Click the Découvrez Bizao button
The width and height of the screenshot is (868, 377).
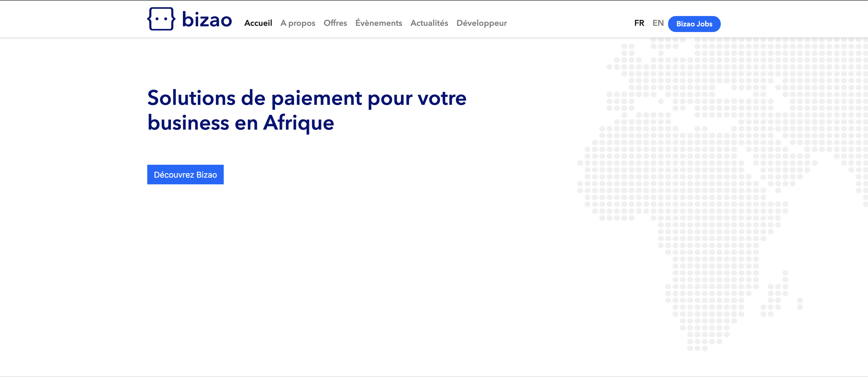[x=185, y=175]
